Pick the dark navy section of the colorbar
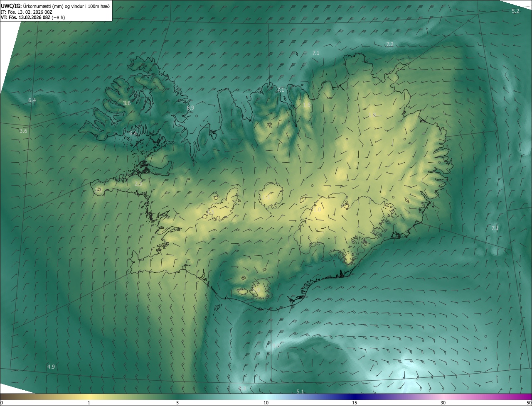 [x=355, y=396]
